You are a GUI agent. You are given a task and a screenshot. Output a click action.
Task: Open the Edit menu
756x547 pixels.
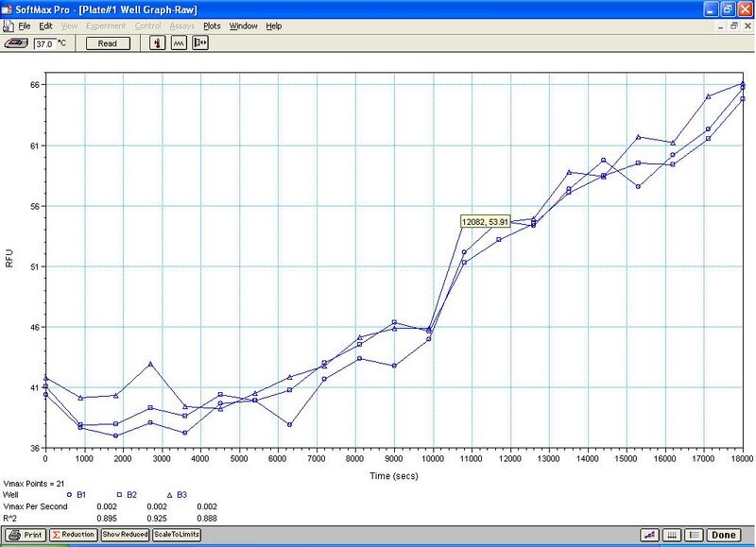[x=45, y=26]
